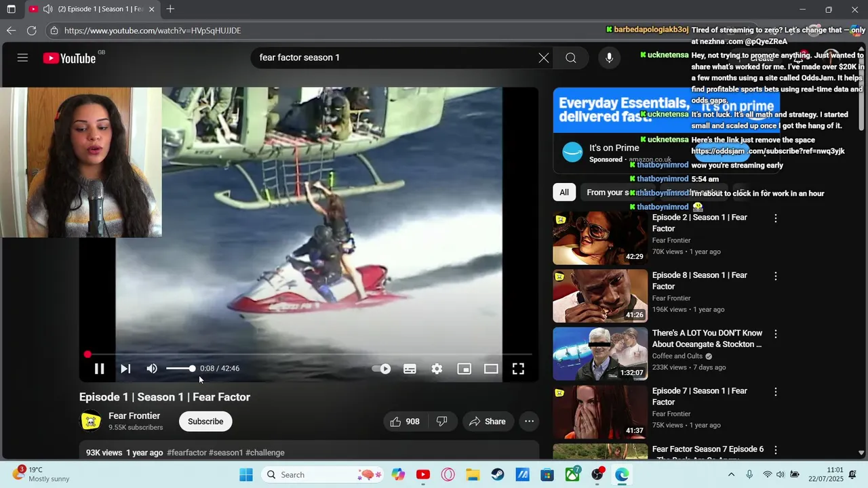Open the Fear Frontier channel name link
Viewport: 868px width, 488px height.
(x=134, y=416)
